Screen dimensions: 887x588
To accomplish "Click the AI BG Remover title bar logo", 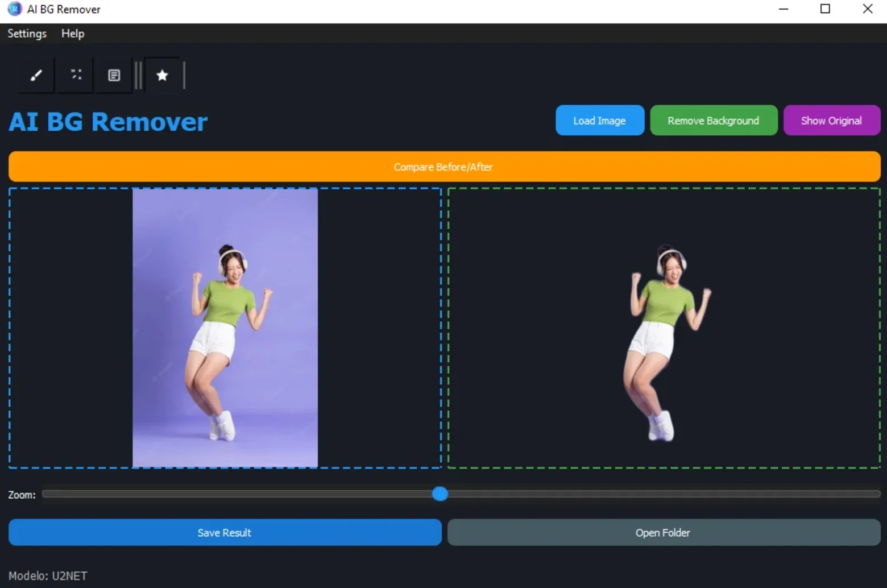I will click(14, 9).
